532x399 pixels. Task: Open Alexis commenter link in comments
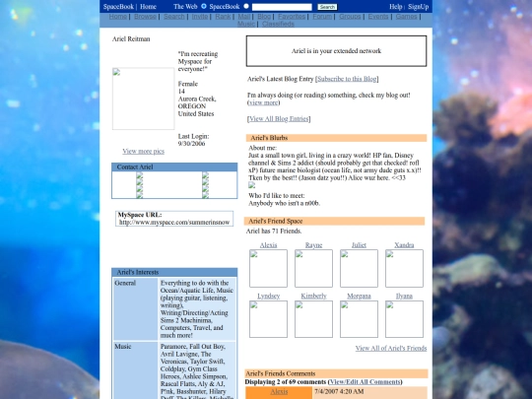pos(279,391)
